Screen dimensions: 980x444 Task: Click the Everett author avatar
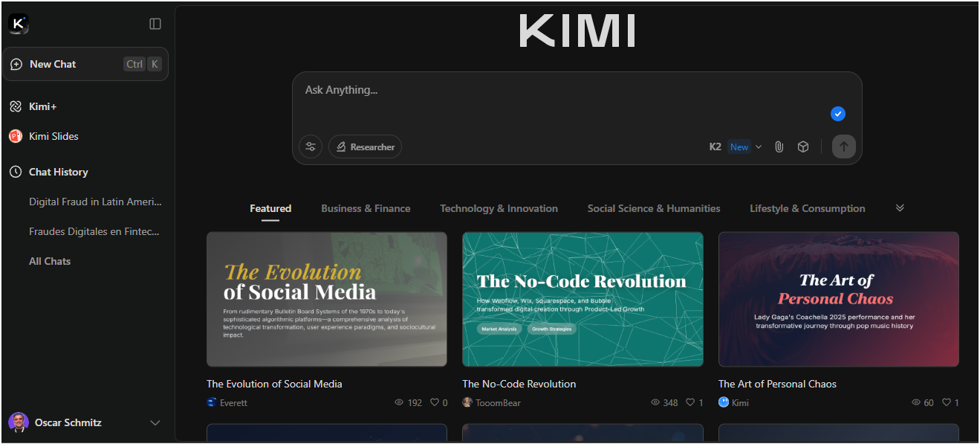[x=212, y=402]
